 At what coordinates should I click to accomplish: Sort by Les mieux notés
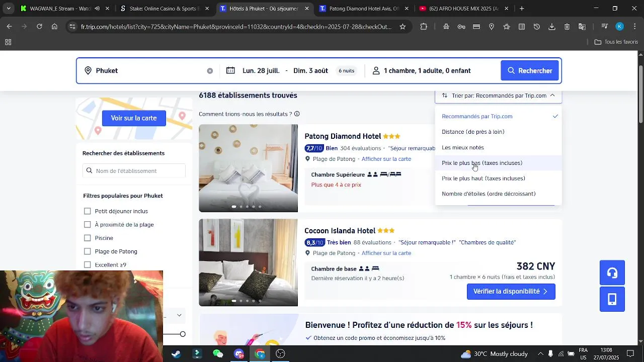coord(499,147)
